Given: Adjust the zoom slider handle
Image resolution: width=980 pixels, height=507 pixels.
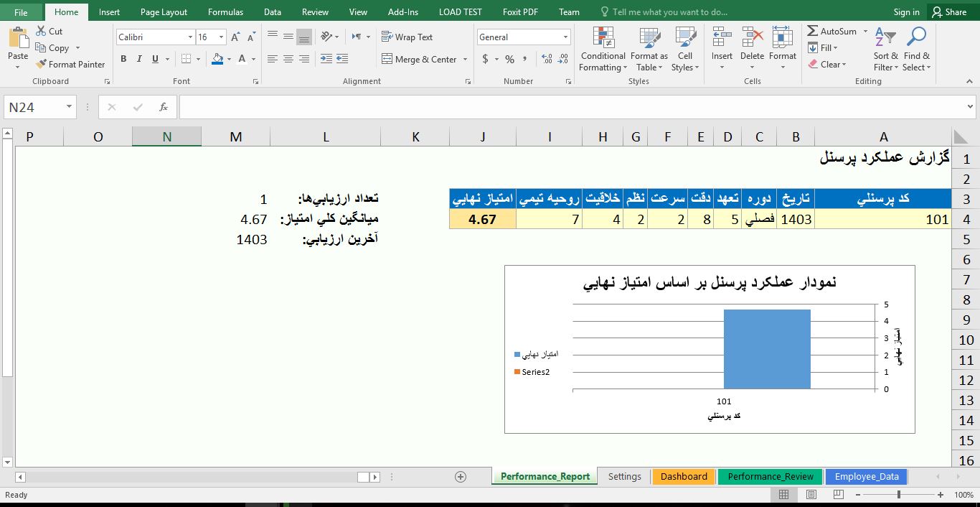Looking at the screenshot, I should pyautogui.click(x=899, y=495).
